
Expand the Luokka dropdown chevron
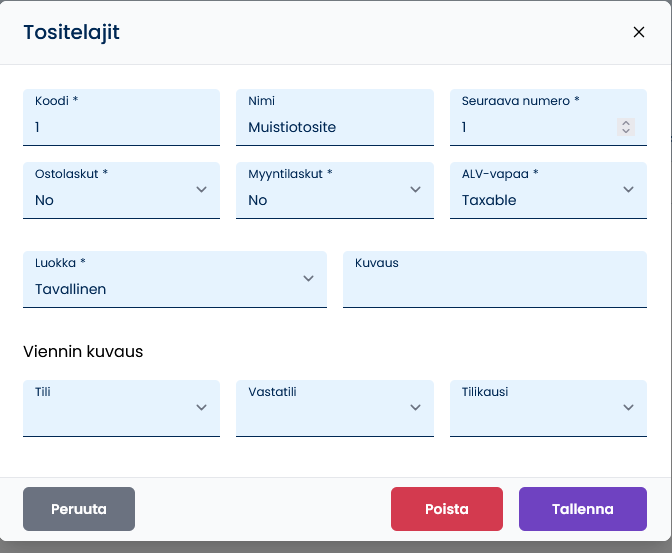[x=308, y=279]
